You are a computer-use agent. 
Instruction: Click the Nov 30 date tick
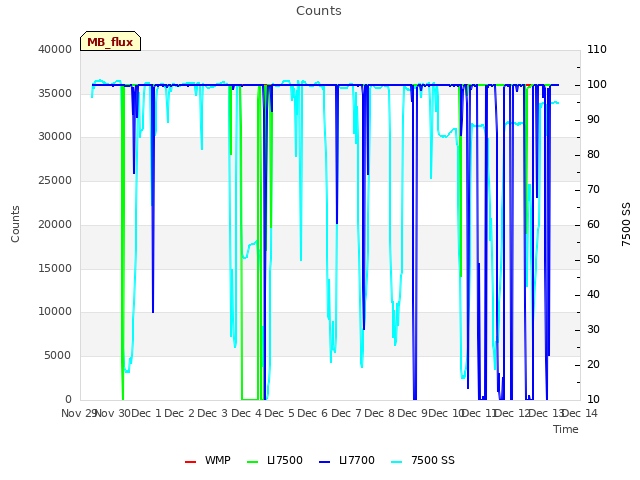pos(113,413)
